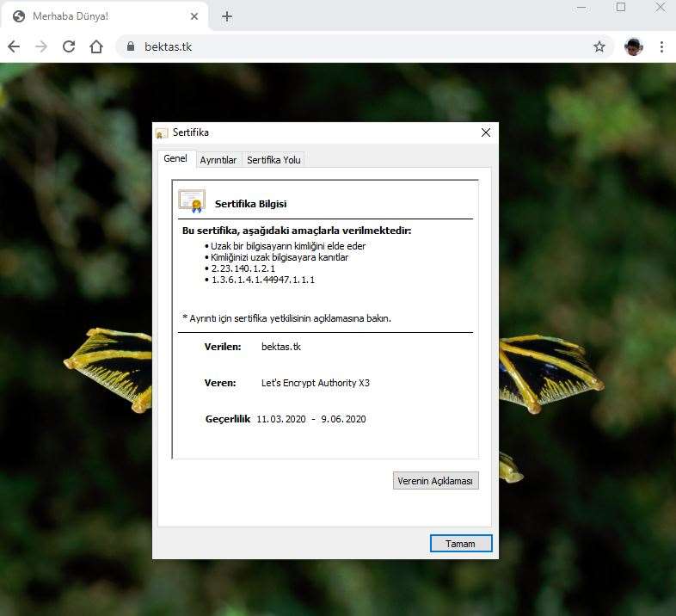Open a new tab with plus button

227,16
